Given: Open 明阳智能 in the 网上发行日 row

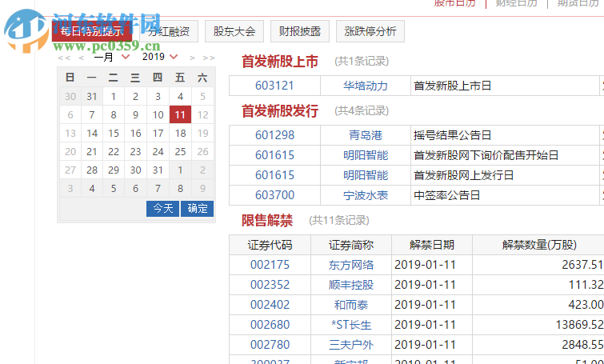Looking at the screenshot, I should pyautogui.click(x=365, y=175).
